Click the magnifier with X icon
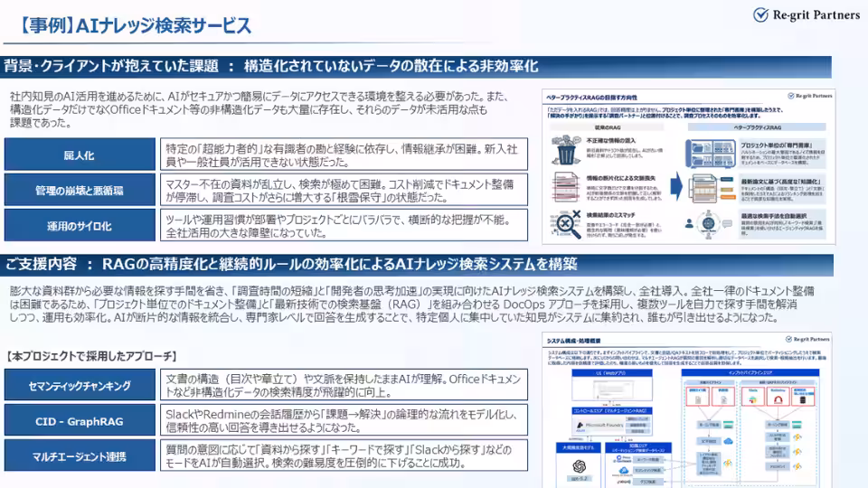Screen dimensions: 868x488 [566, 223]
